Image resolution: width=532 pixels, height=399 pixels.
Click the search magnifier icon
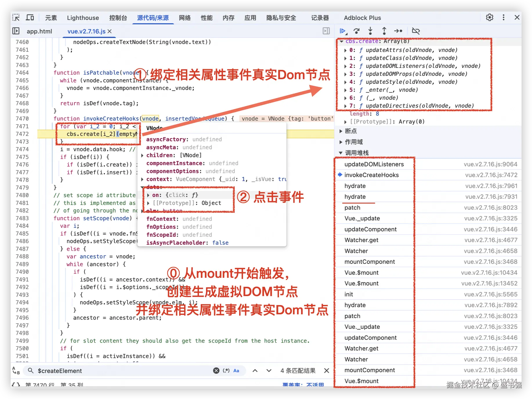point(30,371)
